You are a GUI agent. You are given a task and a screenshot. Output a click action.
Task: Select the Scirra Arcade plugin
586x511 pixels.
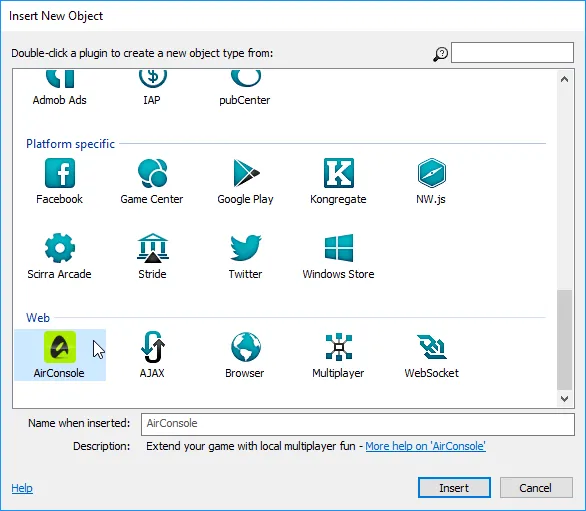point(59,256)
